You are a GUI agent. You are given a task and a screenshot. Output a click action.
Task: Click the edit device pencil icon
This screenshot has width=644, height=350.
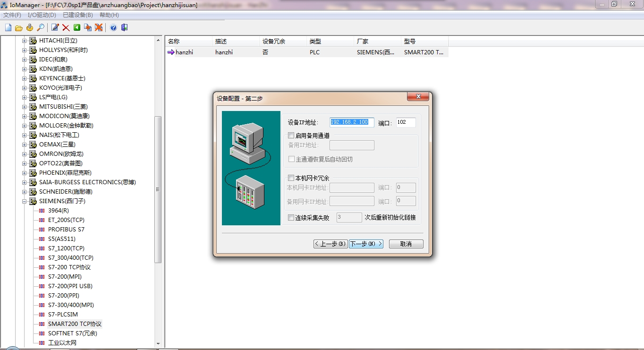tap(55, 28)
